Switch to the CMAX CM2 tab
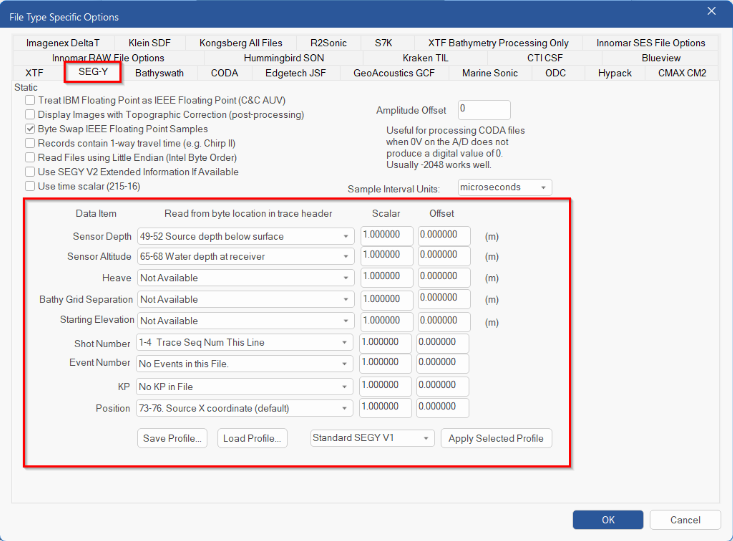Image resolution: width=733 pixels, height=541 pixels. (x=682, y=73)
